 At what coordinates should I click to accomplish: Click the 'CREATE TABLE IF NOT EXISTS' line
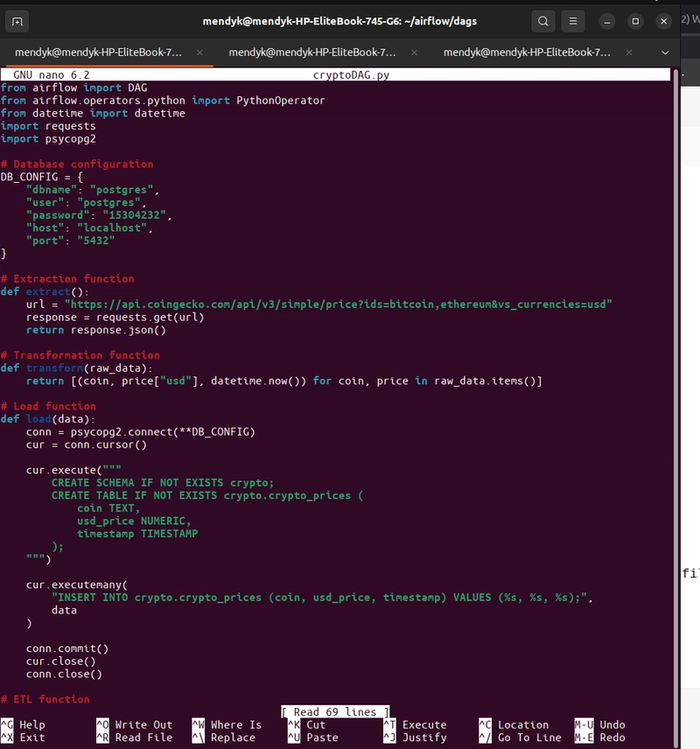tap(207, 495)
